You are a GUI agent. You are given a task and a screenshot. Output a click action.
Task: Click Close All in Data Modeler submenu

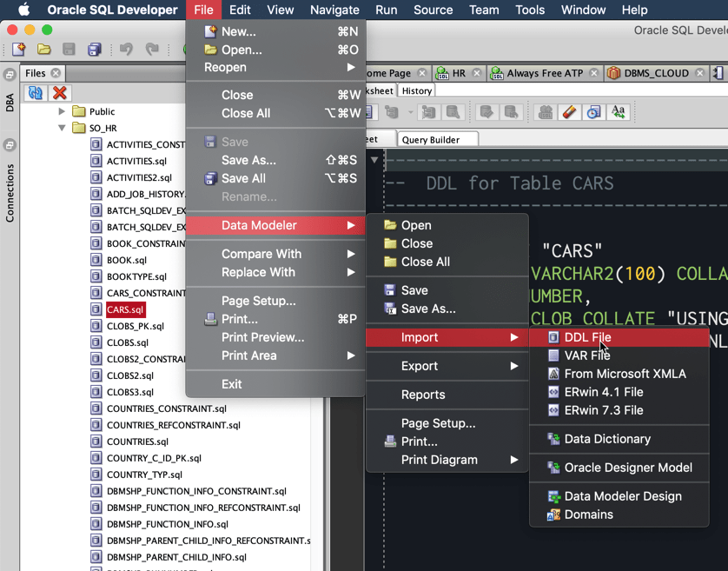click(447, 262)
